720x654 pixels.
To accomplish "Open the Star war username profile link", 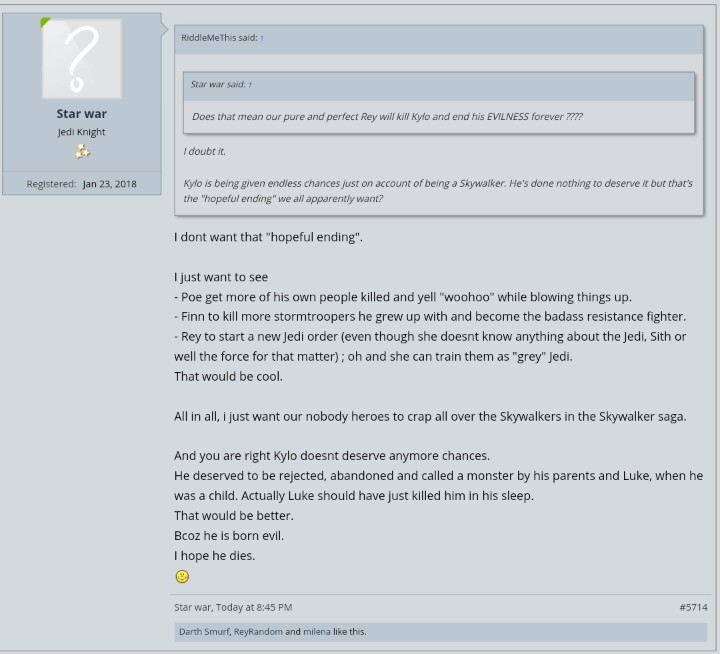I will (x=82, y=113).
